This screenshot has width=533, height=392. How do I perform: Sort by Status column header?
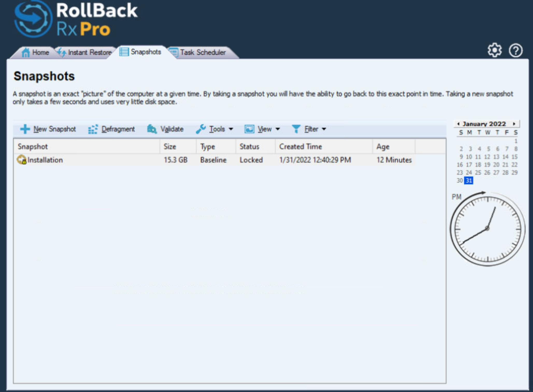(255, 147)
